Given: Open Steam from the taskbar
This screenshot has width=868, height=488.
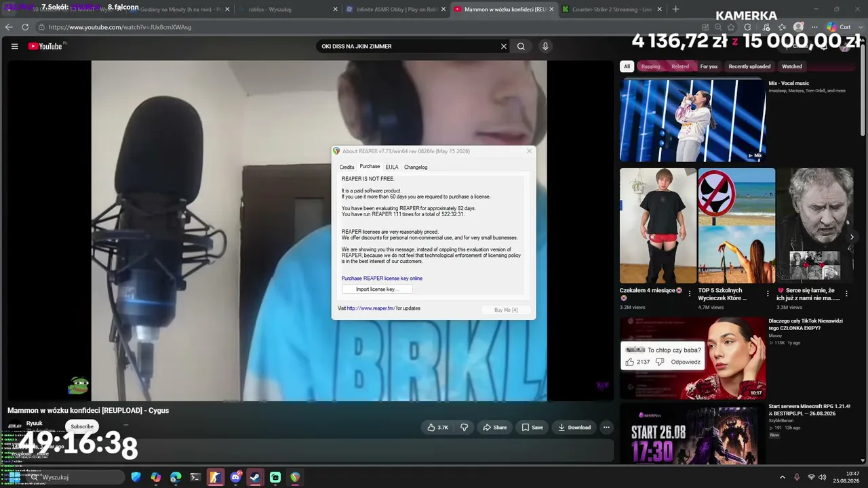Looking at the screenshot, I should [x=255, y=477].
